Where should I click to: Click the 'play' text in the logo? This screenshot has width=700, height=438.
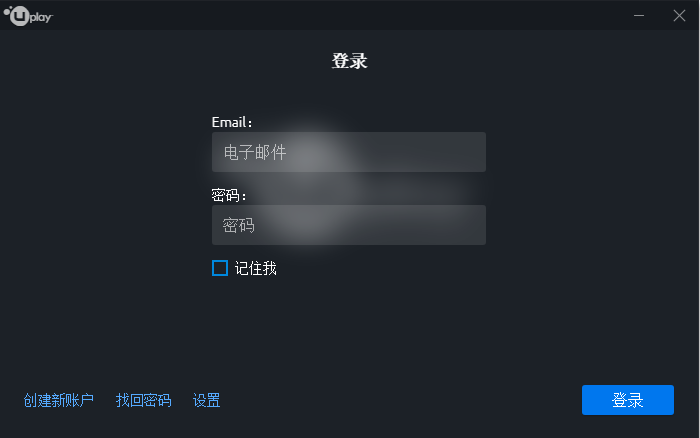(x=42, y=17)
